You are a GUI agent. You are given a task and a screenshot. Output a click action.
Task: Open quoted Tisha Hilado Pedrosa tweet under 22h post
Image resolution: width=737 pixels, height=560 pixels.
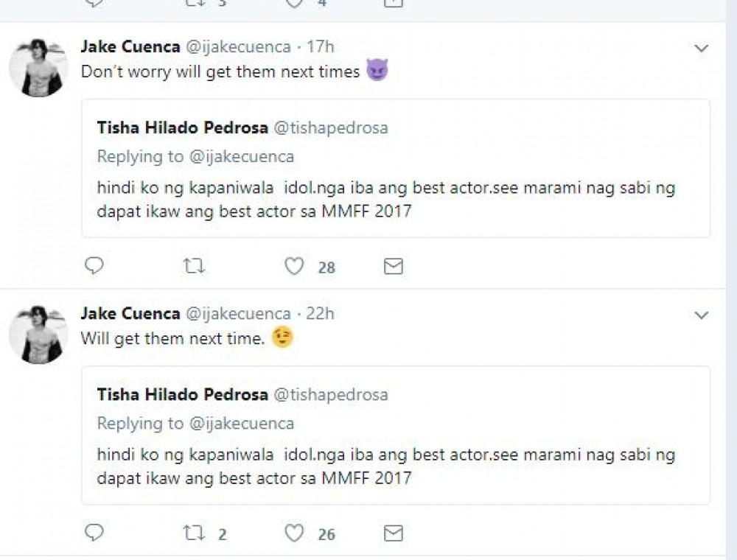(x=395, y=466)
